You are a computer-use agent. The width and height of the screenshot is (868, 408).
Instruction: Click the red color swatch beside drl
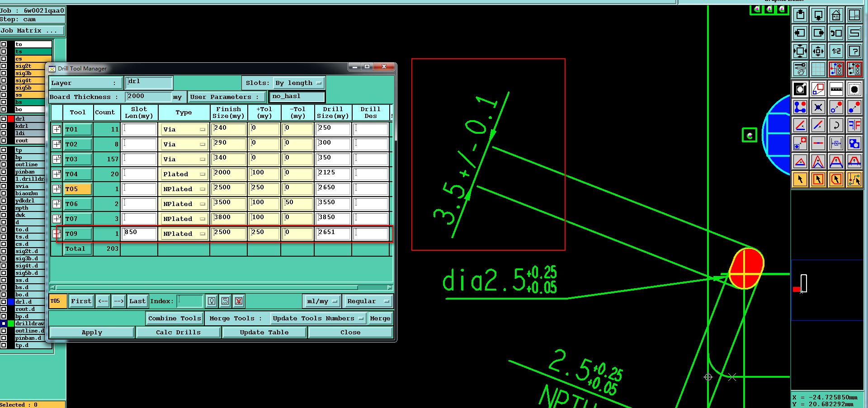point(11,119)
